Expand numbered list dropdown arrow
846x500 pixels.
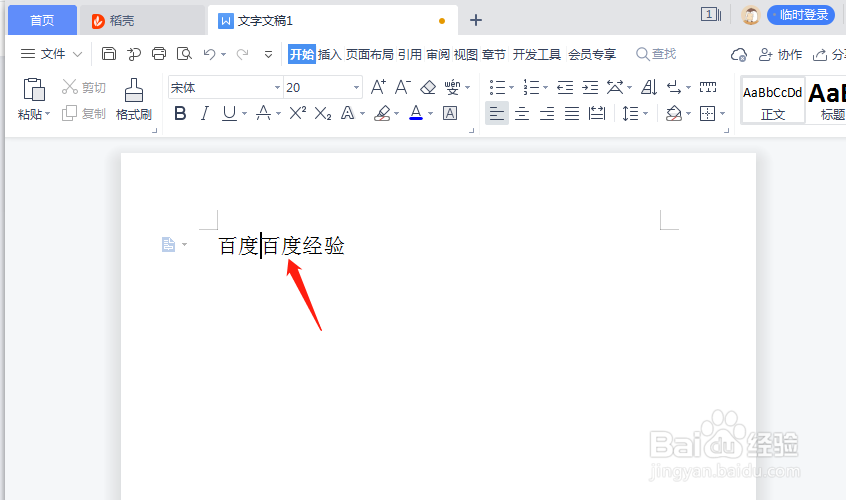[x=545, y=87]
